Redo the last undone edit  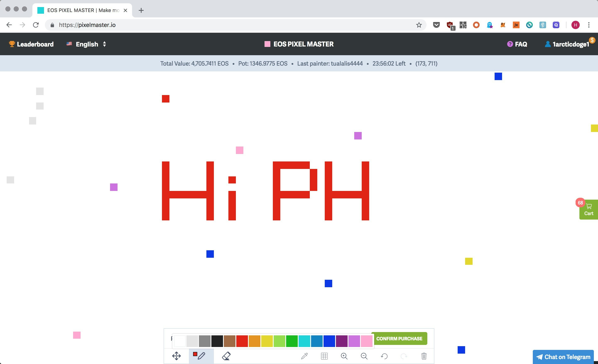[x=404, y=356]
